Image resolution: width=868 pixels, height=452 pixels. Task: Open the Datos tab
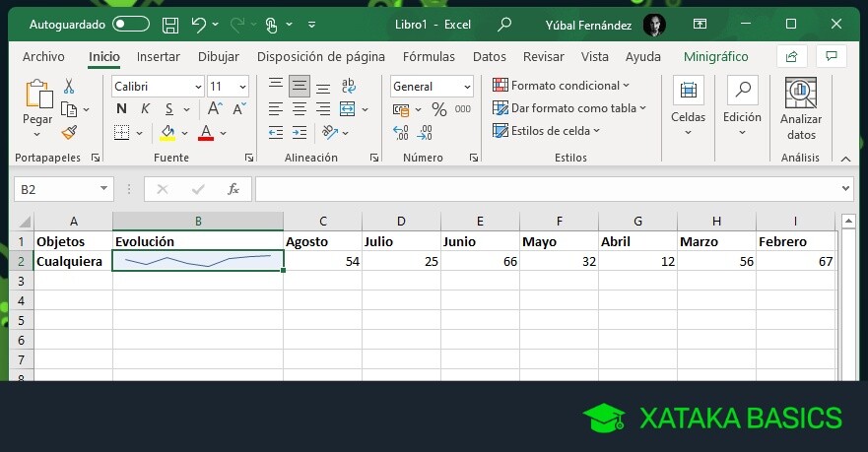tap(490, 56)
